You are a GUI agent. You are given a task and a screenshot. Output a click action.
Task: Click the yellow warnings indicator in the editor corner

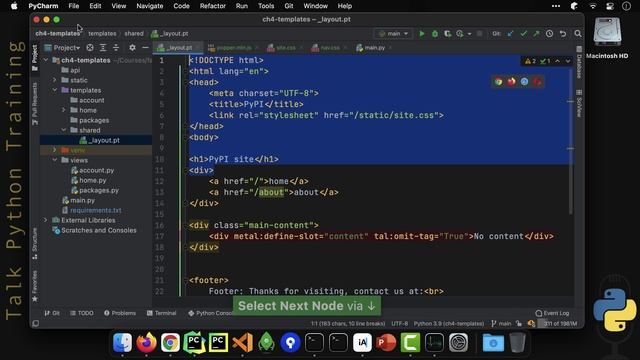(530, 61)
